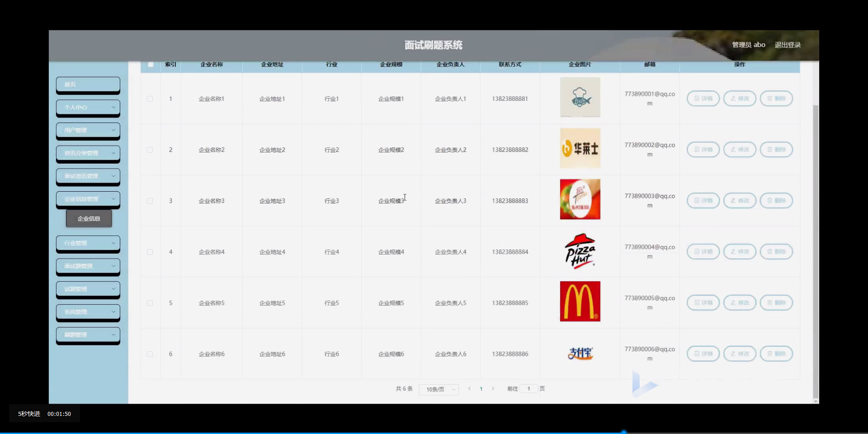The height and width of the screenshot is (434, 868).
Task: Click 删除 for 企业名称6
Action: pyautogui.click(x=776, y=354)
